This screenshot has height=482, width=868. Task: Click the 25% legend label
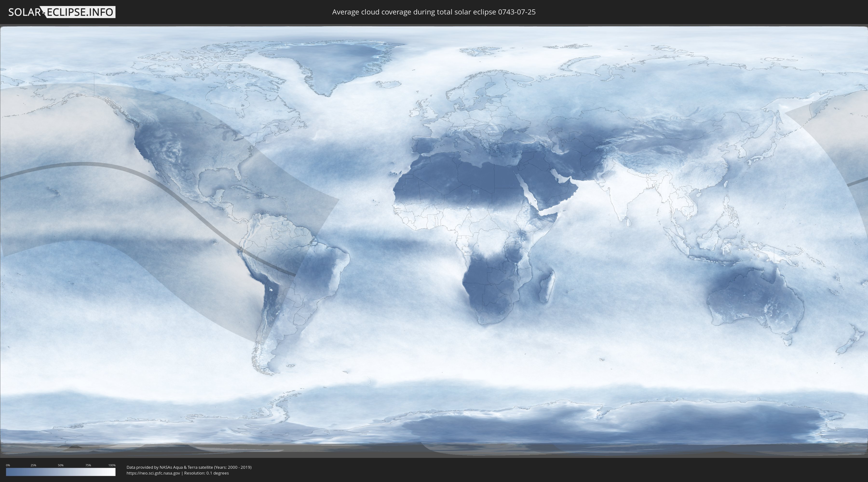point(33,465)
